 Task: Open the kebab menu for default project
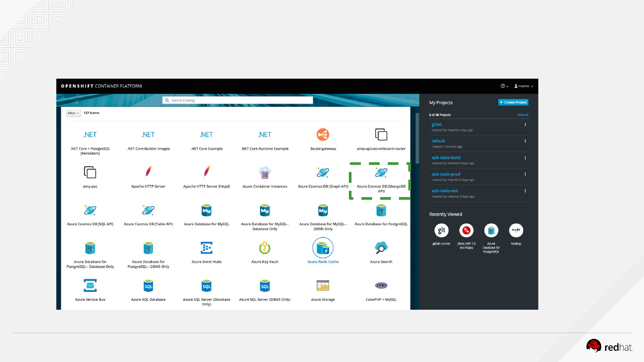pos(525,141)
